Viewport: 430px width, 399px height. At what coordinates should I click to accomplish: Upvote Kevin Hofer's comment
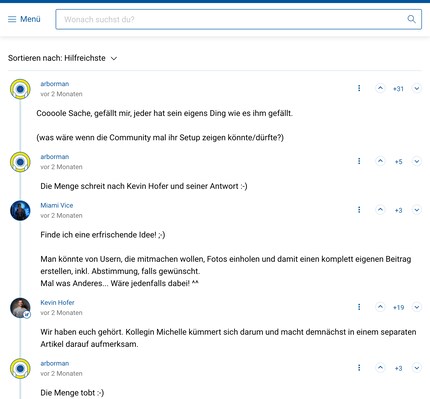tap(380, 307)
